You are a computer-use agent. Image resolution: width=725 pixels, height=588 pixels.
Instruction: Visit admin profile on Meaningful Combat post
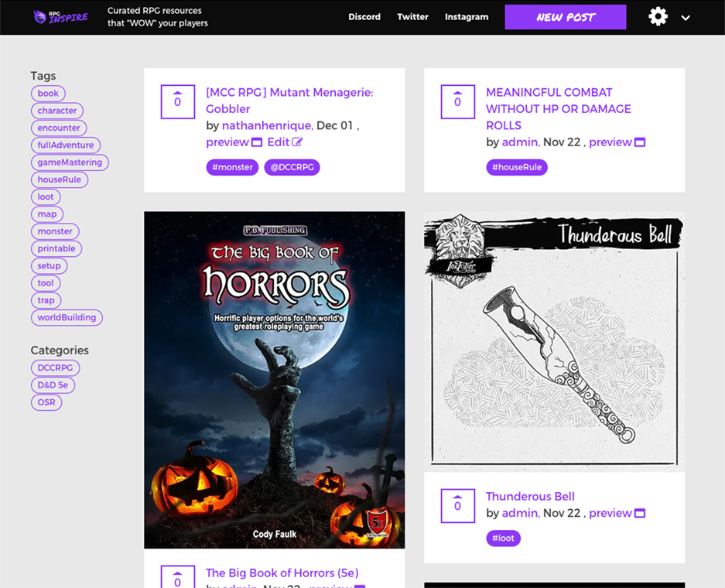520,142
